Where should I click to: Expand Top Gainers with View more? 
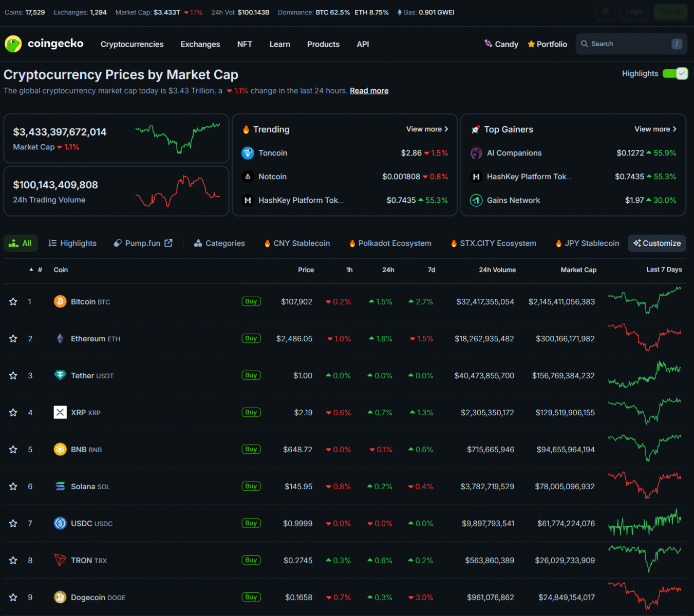click(655, 129)
